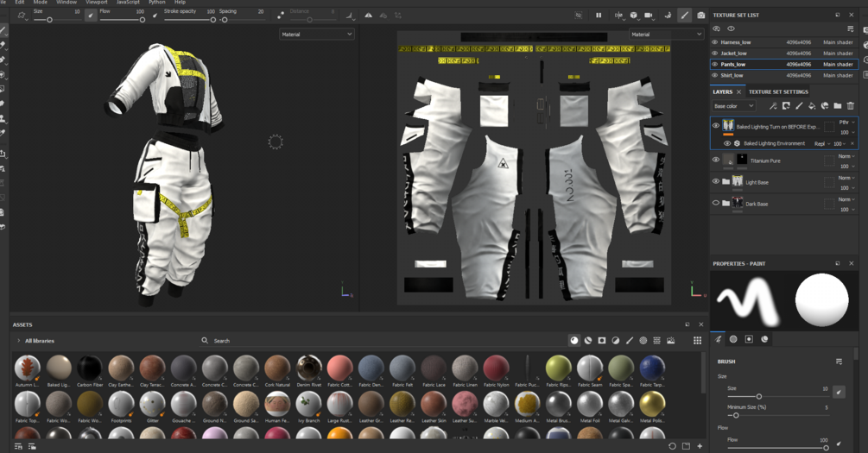Select the Layers tab
This screenshot has height=453, width=868.
coord(722,91)
